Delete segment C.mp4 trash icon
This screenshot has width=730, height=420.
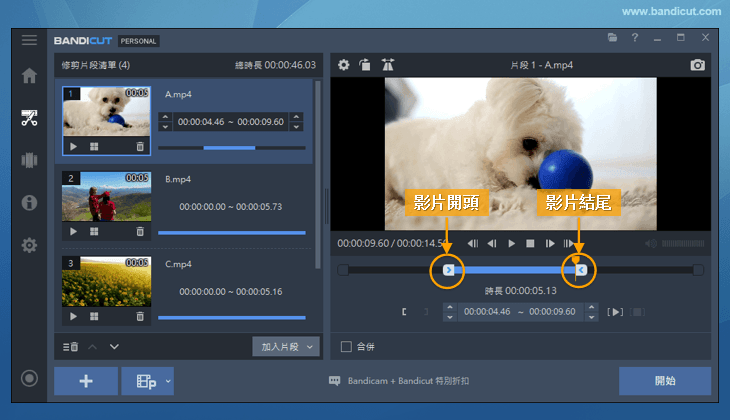click(140, 316)
